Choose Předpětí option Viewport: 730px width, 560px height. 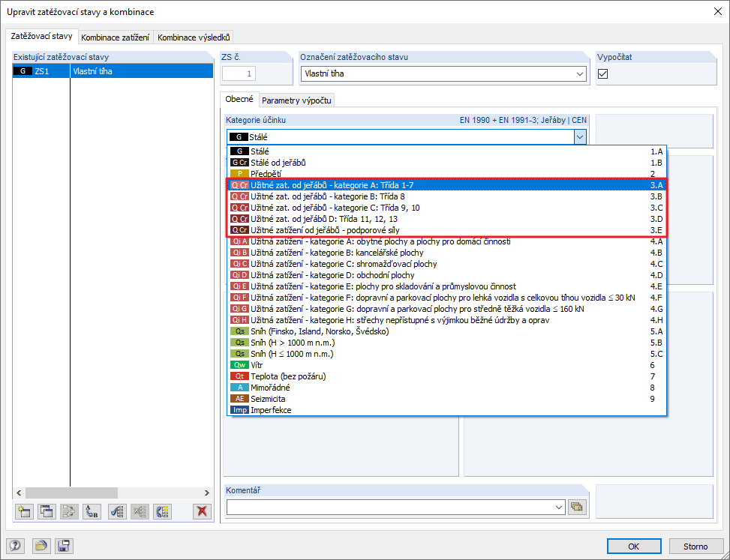click(x=447, y=173)
